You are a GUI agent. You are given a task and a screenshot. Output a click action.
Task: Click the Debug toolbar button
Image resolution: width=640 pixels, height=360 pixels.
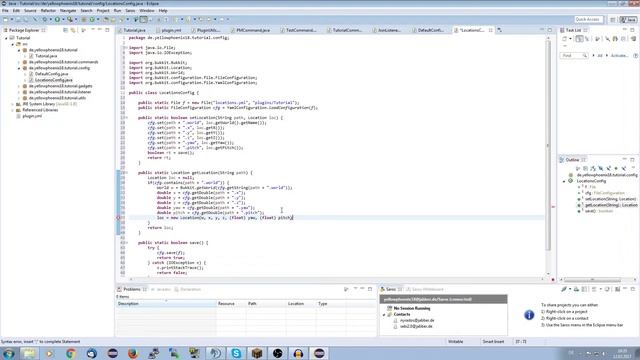[x=45, y=19]
